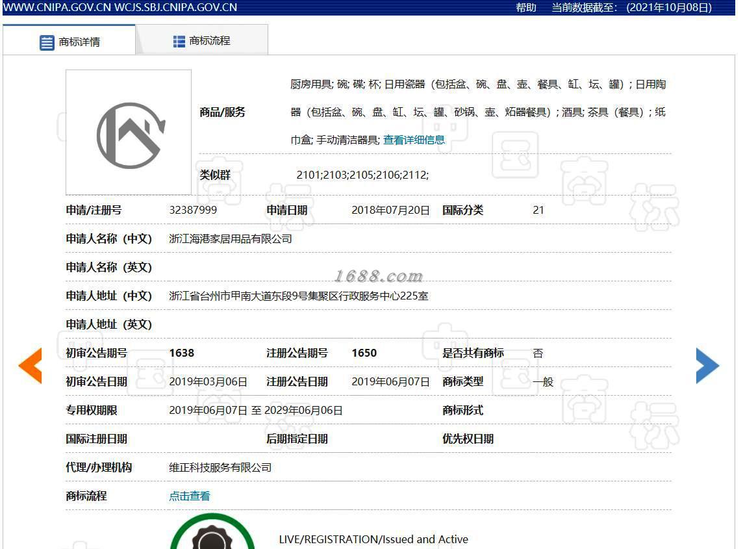Click the 商品/服务 label
The height and width of the screenshot is (549, 756).
pos(222,112)
